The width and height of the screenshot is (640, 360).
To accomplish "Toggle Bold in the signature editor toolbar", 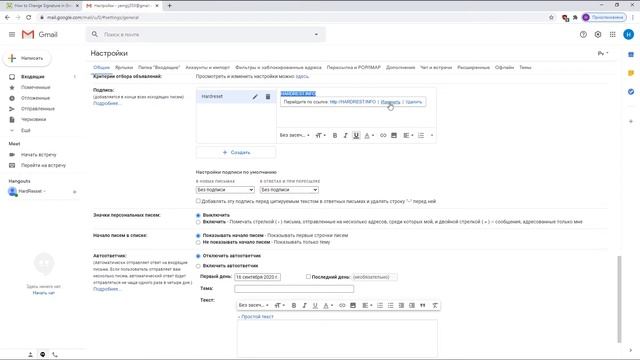I will (335, 136).
